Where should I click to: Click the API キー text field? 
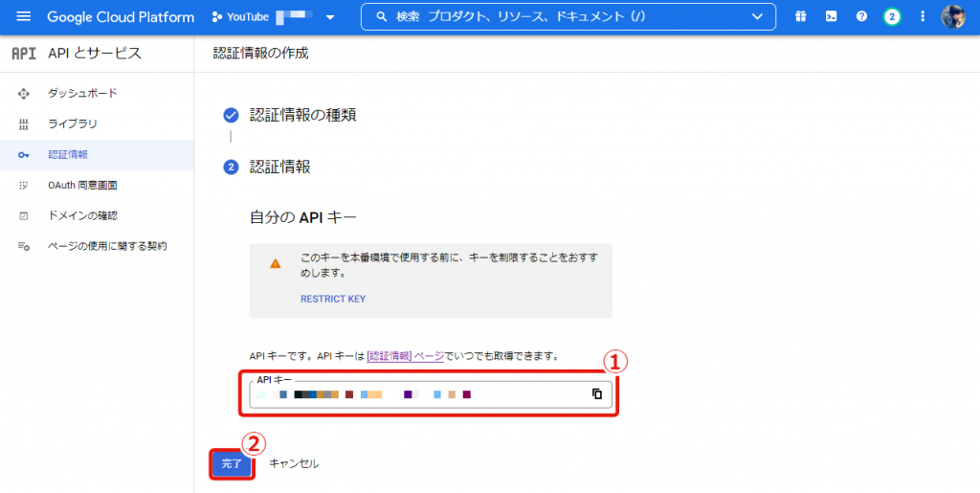421,394
